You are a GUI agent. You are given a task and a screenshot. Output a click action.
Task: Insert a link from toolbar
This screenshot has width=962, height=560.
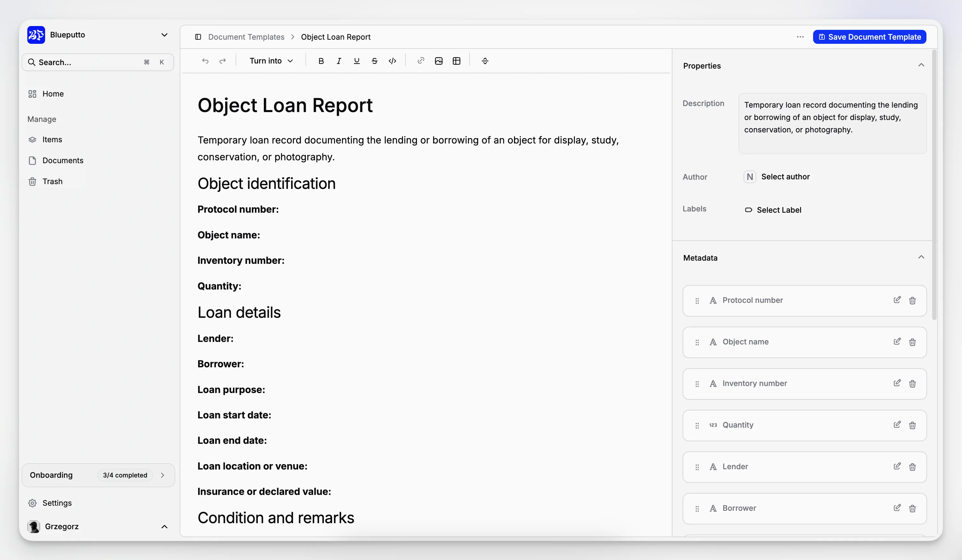click(x=421, y=61)
